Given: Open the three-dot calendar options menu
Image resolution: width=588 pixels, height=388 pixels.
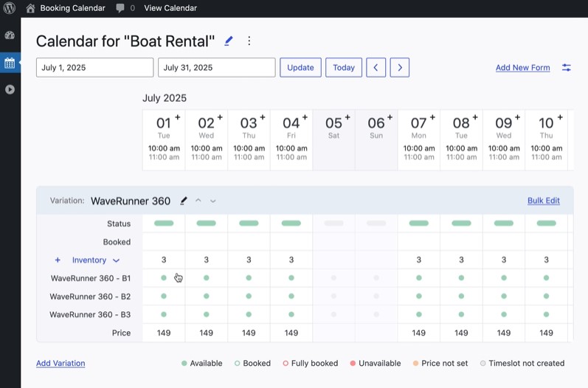Looking at the screenshot, I should 249,41.
